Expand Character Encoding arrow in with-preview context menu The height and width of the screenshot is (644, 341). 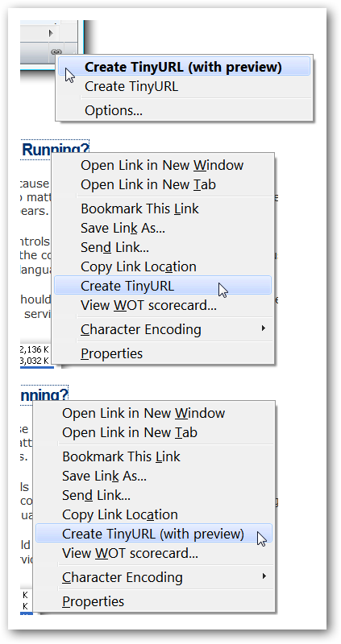tap(264, 576)
